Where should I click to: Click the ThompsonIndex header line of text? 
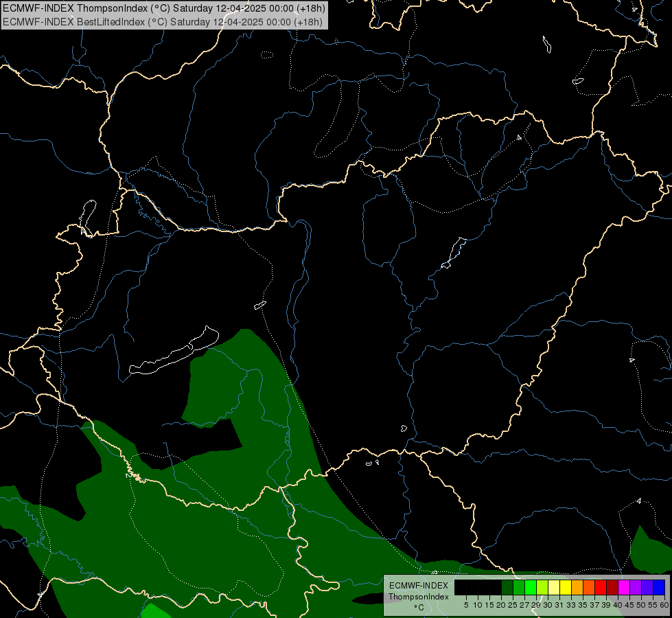tap(164, 8)
